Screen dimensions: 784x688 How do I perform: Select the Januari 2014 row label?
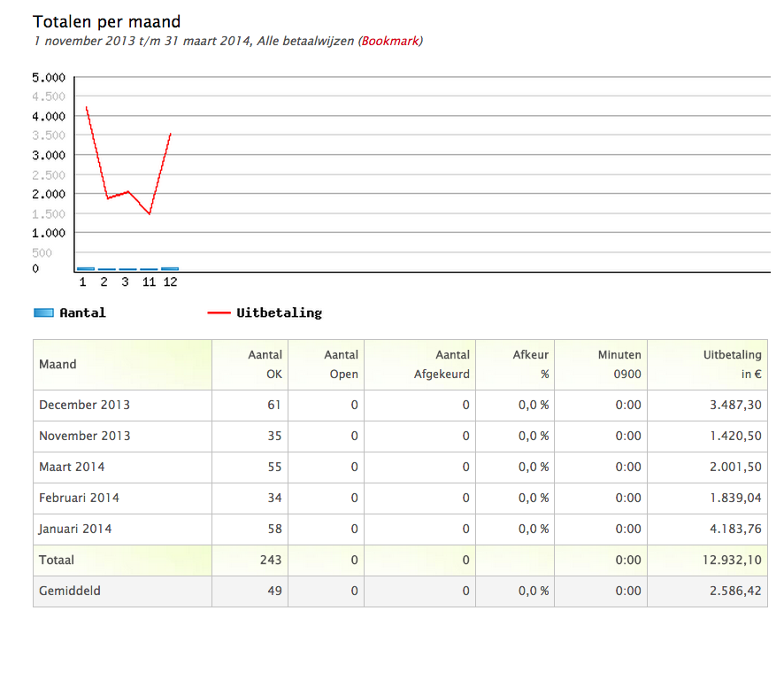click(75, 529)
